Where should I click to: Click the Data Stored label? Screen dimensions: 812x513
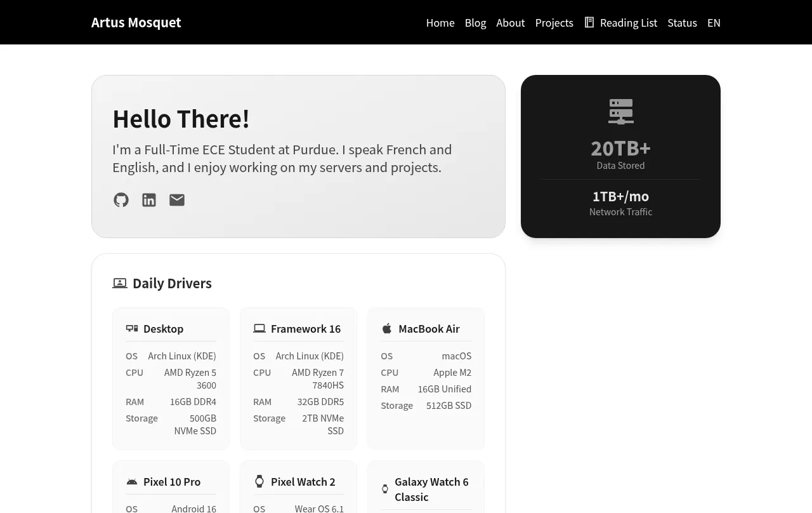[621, 165]
